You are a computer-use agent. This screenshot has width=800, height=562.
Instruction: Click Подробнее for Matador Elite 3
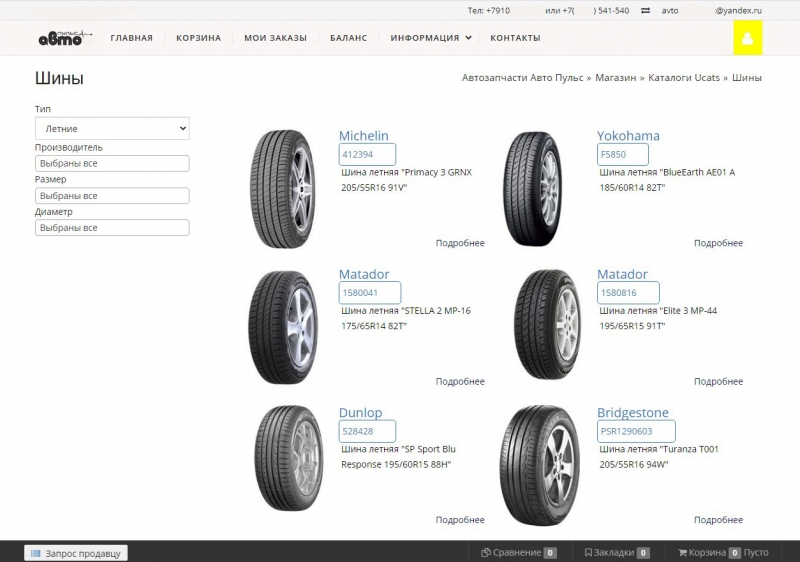pyautogui.click(x=718, y=381)
